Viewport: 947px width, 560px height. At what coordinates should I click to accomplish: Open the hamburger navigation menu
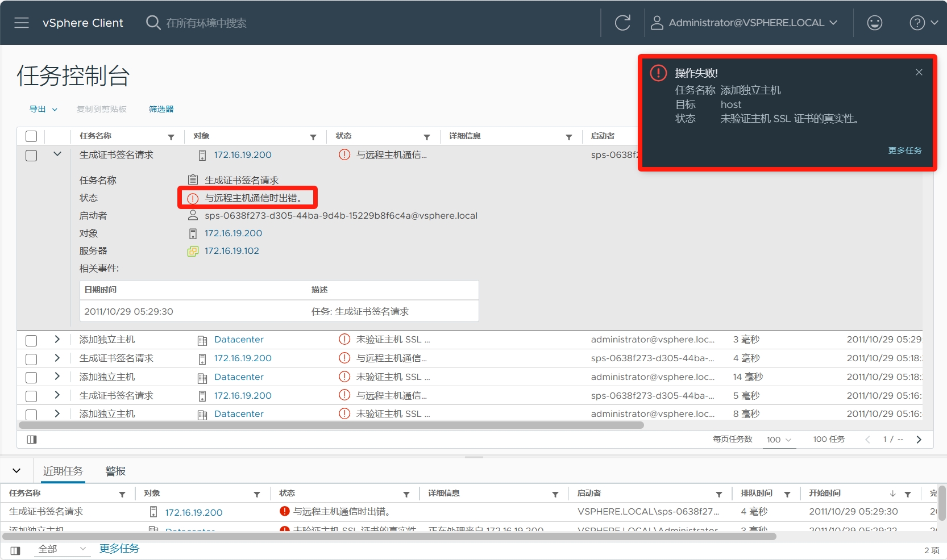click(x=22, y=23)
